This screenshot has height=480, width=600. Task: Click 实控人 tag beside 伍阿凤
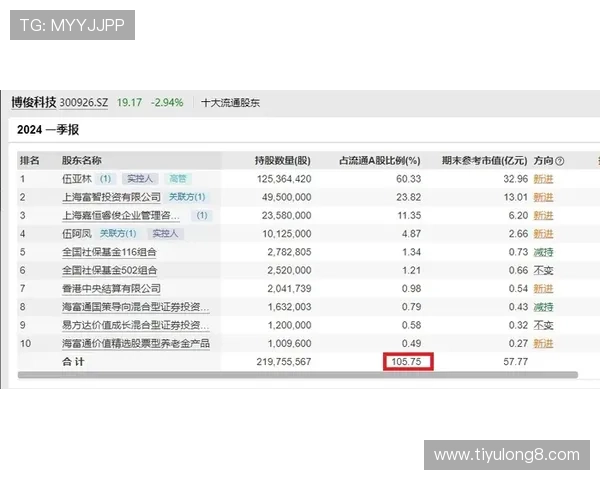click(165, 233)
